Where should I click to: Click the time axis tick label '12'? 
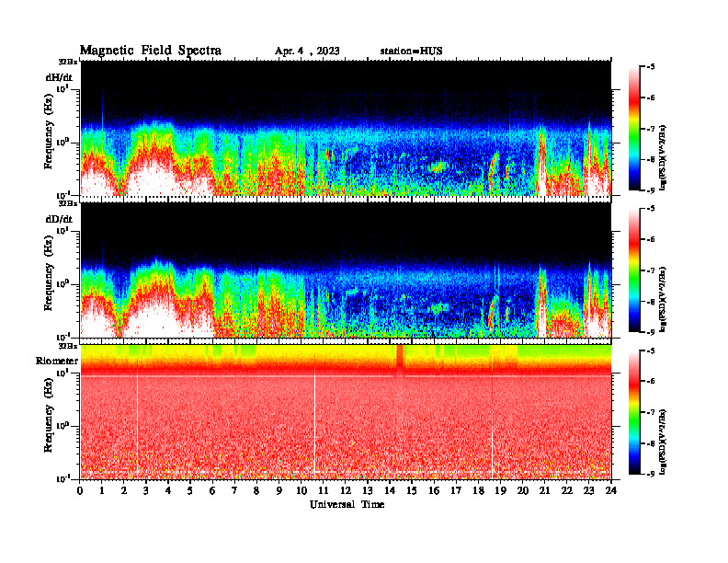pos(346,491)
